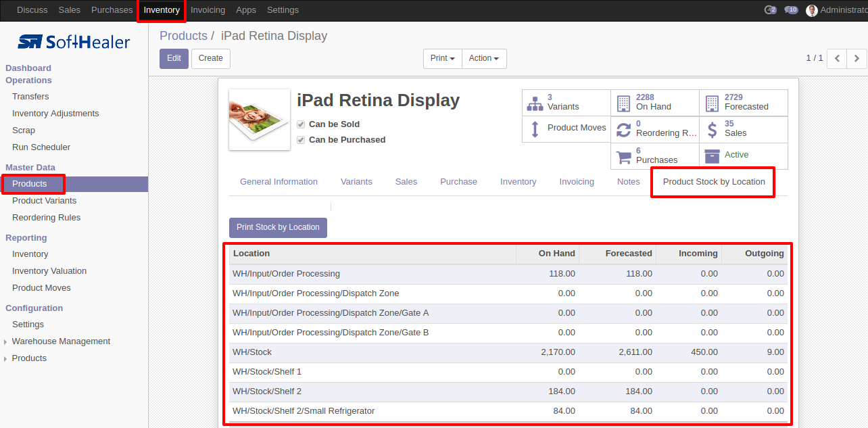Click the Forecasted building icon
868x428 pixels.
(x=712, y=103)
